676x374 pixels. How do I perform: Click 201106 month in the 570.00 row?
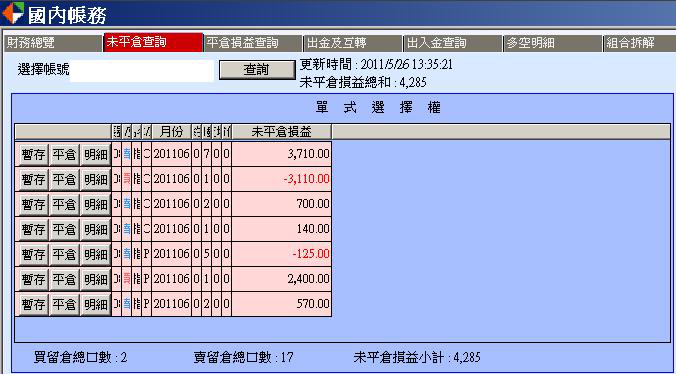pos(171,304)
